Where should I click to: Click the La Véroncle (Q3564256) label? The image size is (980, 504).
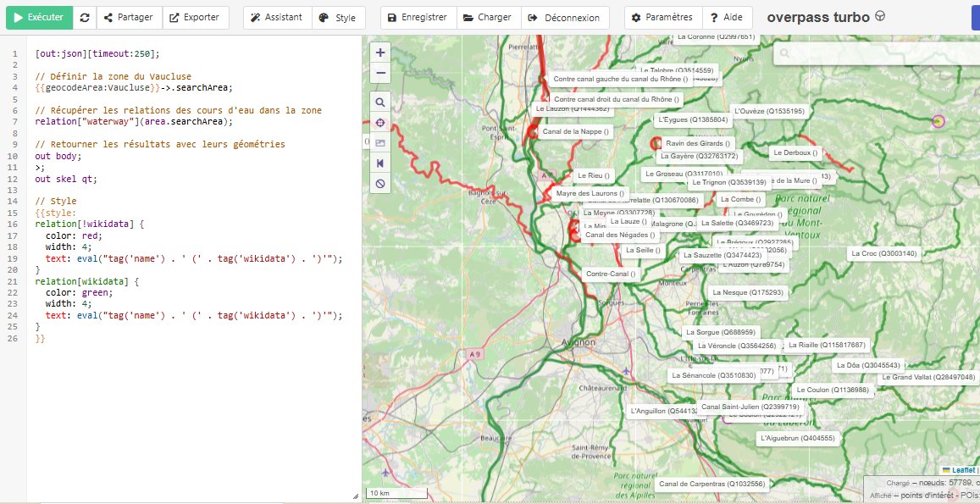click(x=736, y=346)
